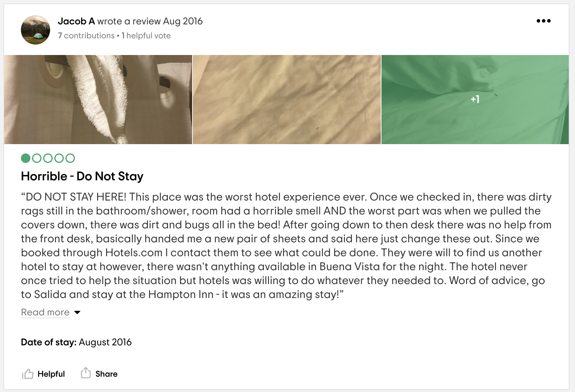Click the thumbs-up Helpful icon
The height and width of the screenshot is (392, 575).
coord(27,374)
